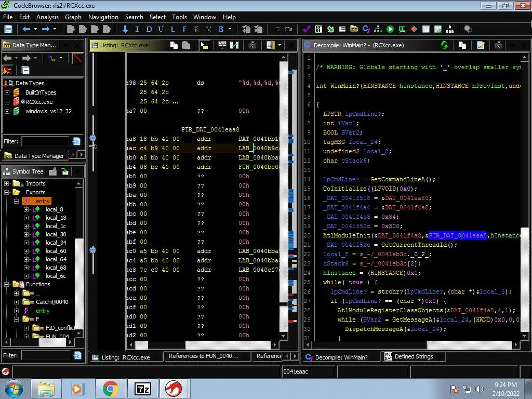Click Data Type Manager back gray arrow

coord(7,58)
